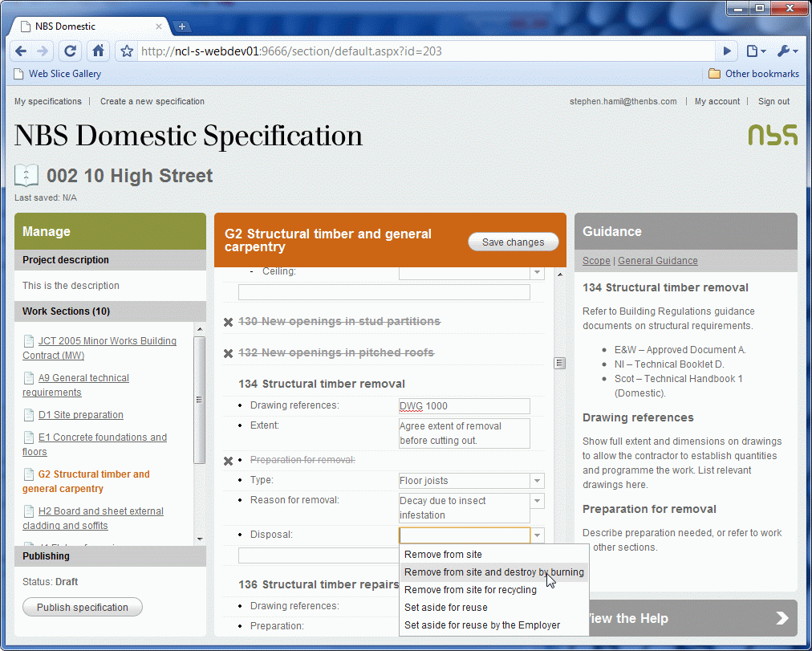Click the Other bookmarks folder icon

pos(714,74)
